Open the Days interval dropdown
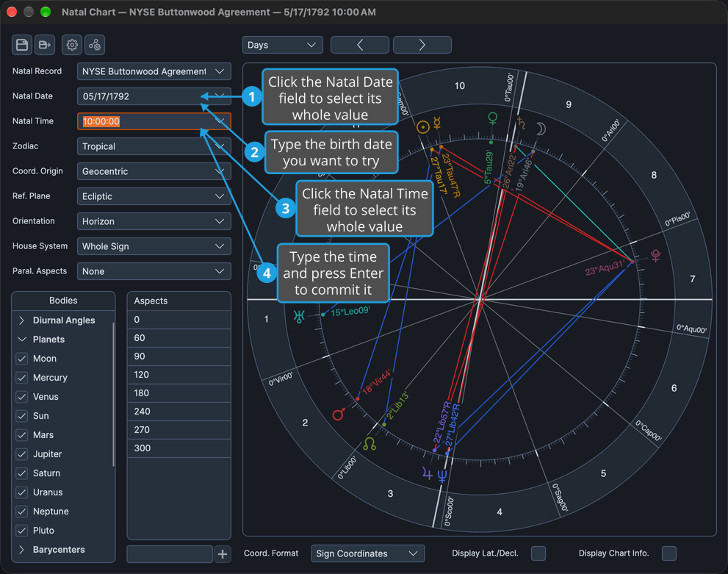 coord(282,45)
